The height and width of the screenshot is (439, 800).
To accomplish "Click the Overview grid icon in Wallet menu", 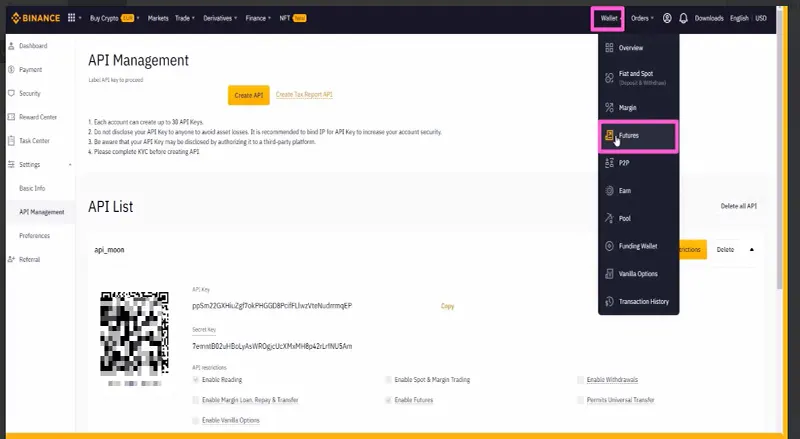I will click(609, 48).
